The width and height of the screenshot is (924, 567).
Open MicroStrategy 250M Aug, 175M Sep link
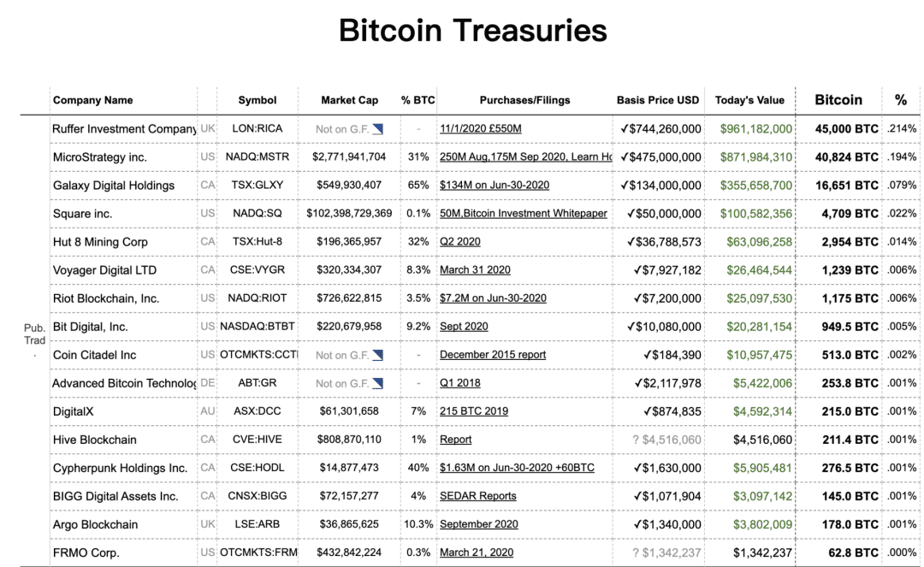[525, 157]
